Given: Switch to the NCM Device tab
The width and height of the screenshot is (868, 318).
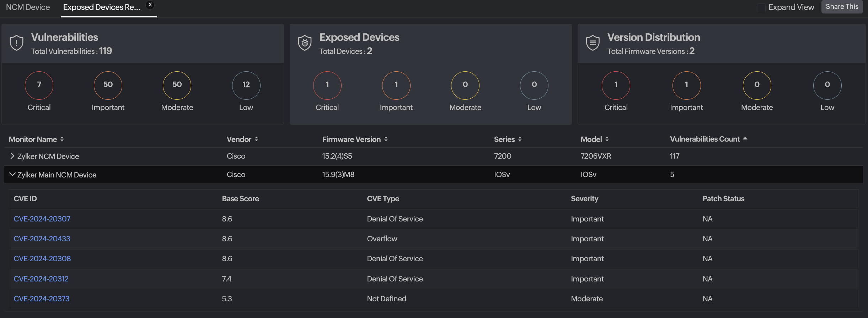Looking at the screenshot, I should pos(28,7).
